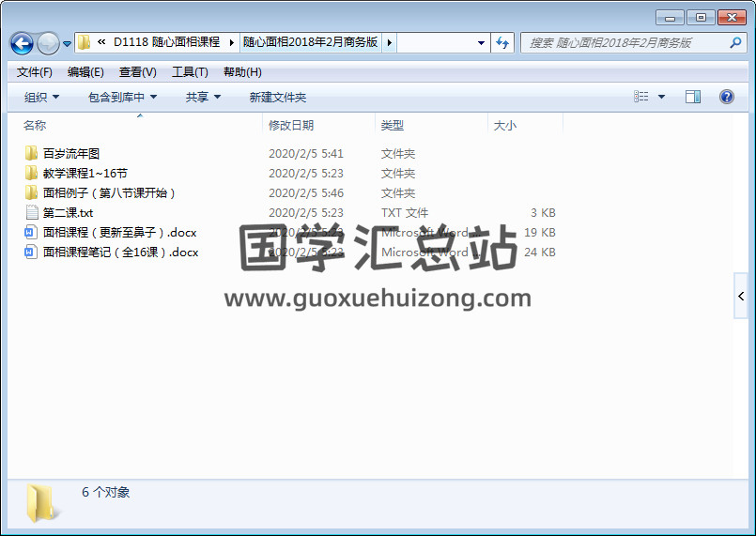The width and height of the screenshot is (756, 536).
Task: Close the Explorer window
Action: pos(732,18)
